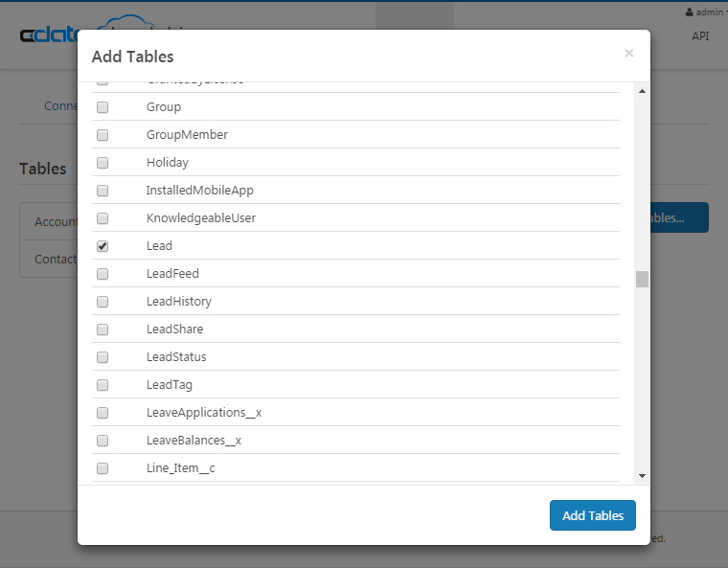Enable the GroupMember checkbox
728x568 pixels.
tap(102, 135)
